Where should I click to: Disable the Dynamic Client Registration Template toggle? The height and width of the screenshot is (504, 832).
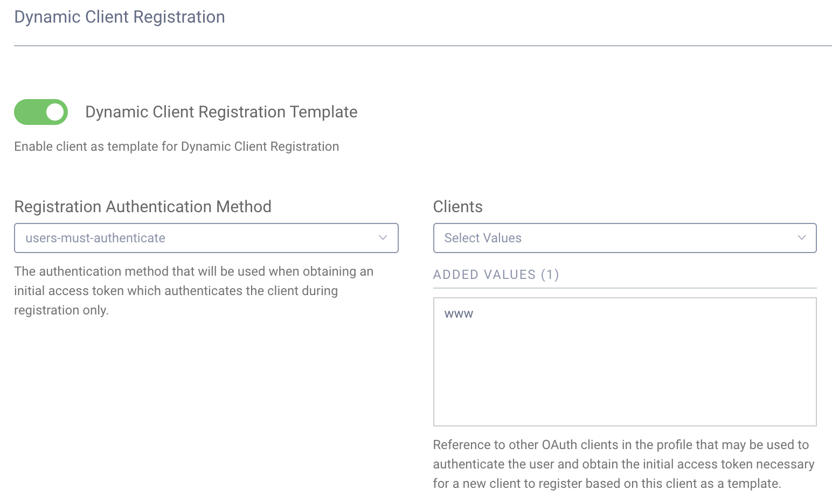[x=41, y=112]
